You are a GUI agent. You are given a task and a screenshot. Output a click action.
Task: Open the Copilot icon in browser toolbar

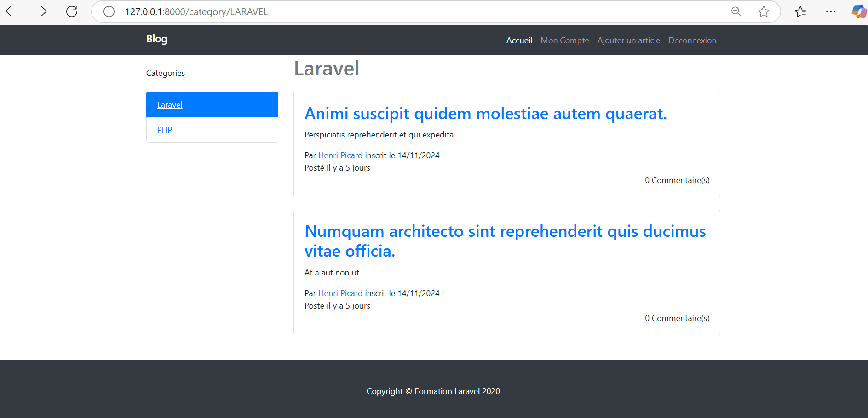tap(859, 11)
